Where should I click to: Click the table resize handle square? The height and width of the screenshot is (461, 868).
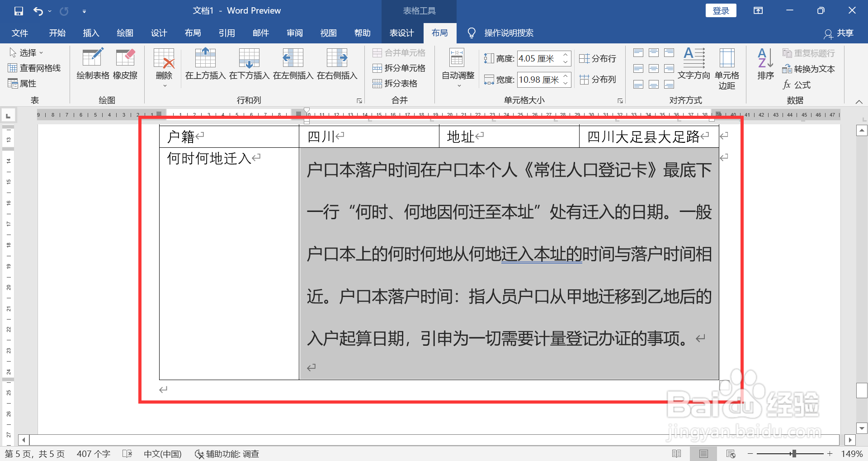[725, 385]
